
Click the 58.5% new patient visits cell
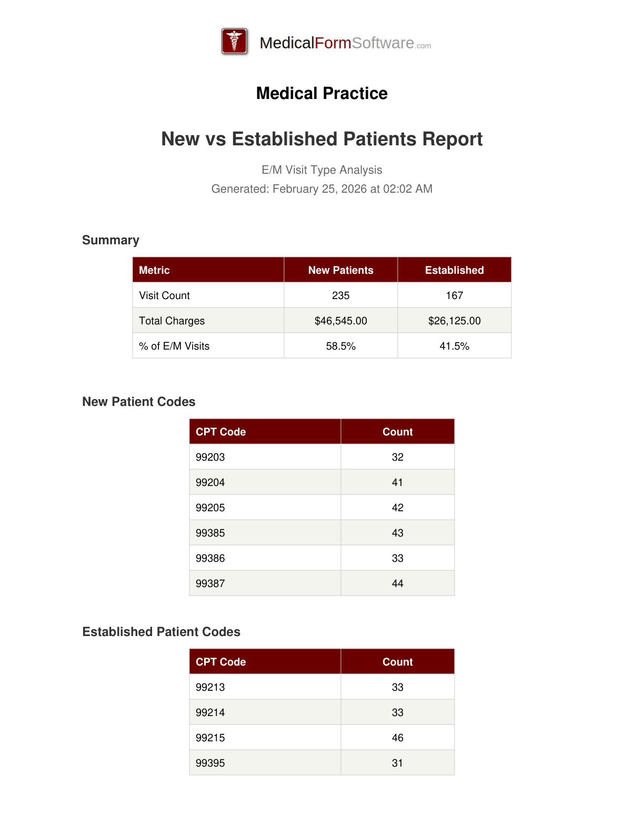point(340,346)
